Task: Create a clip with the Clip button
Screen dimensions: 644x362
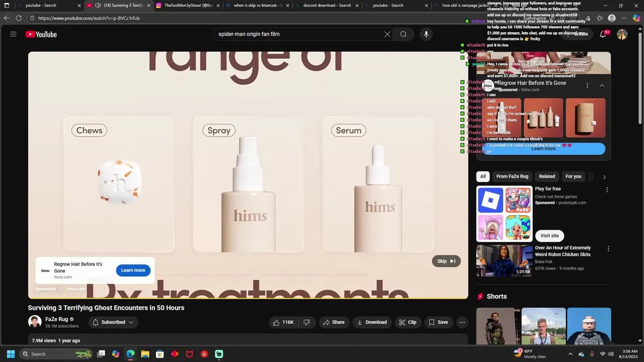Action: 408,322
